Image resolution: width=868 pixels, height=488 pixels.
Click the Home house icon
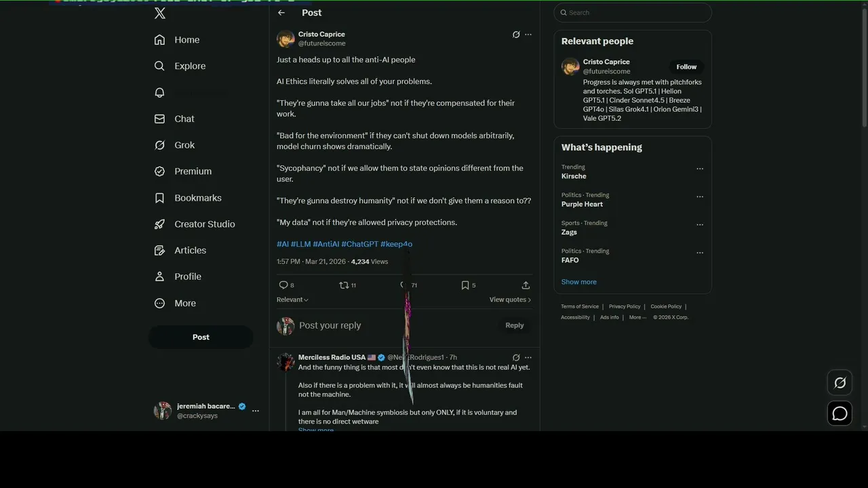tap(159, 40)
